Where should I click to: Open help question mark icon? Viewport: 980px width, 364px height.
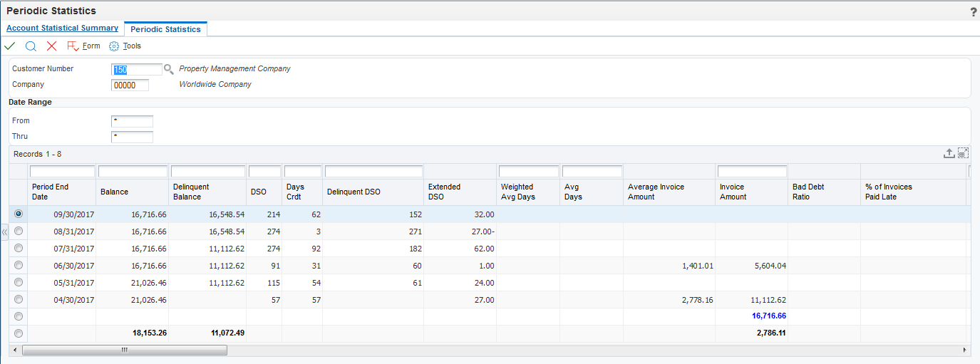[x=974, y=12]
